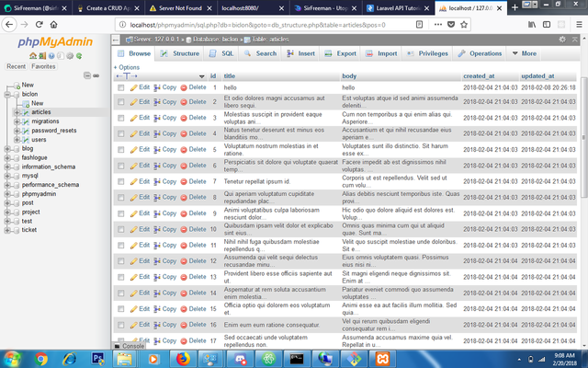
Task: Collapse the top breadcrumb bar arrows
Action: 575,39
